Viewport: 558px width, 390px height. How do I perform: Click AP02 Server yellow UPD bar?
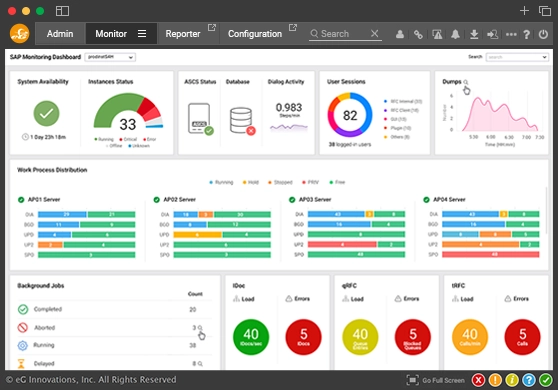pyautogui.click(x=198, y=234)
